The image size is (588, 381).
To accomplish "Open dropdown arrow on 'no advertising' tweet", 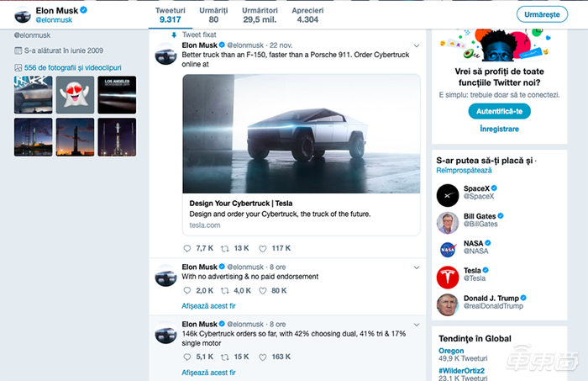I will point(417,267).
